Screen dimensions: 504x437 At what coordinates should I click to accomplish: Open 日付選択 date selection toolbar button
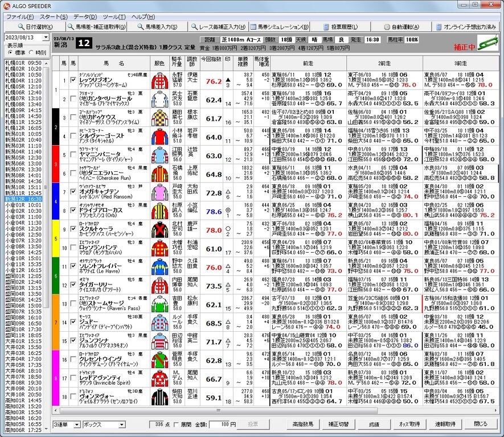click(35, 27)
